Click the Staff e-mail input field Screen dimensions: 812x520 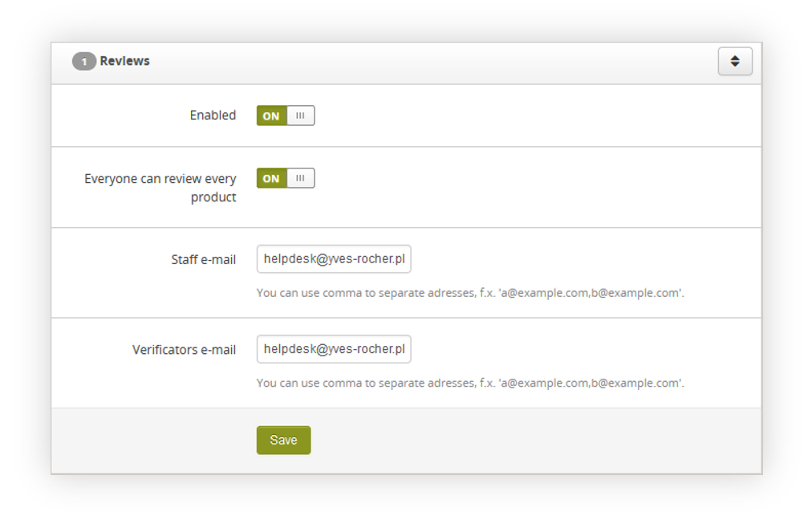[334, 259]
